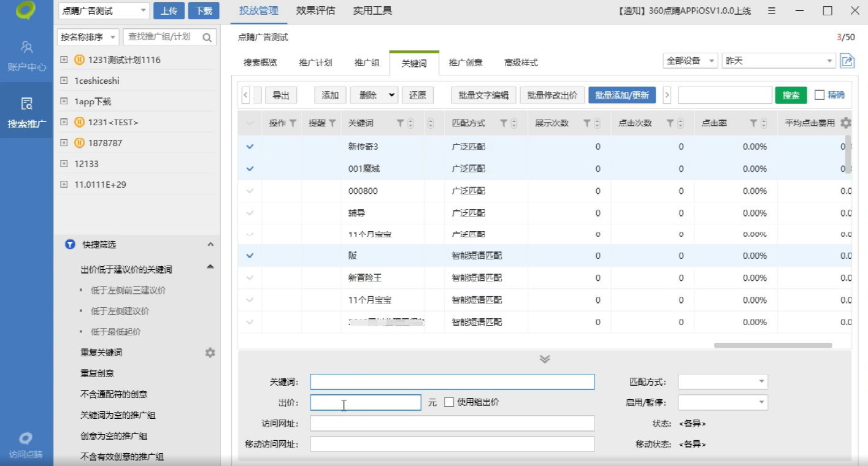Collapse edit panel with double chevron
868x466 pixels.
point(544,359)
